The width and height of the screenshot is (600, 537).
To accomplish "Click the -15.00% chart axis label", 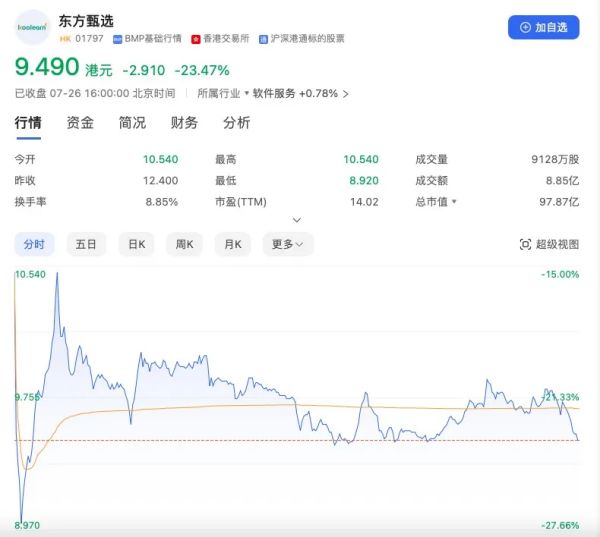I will [560, 274].
